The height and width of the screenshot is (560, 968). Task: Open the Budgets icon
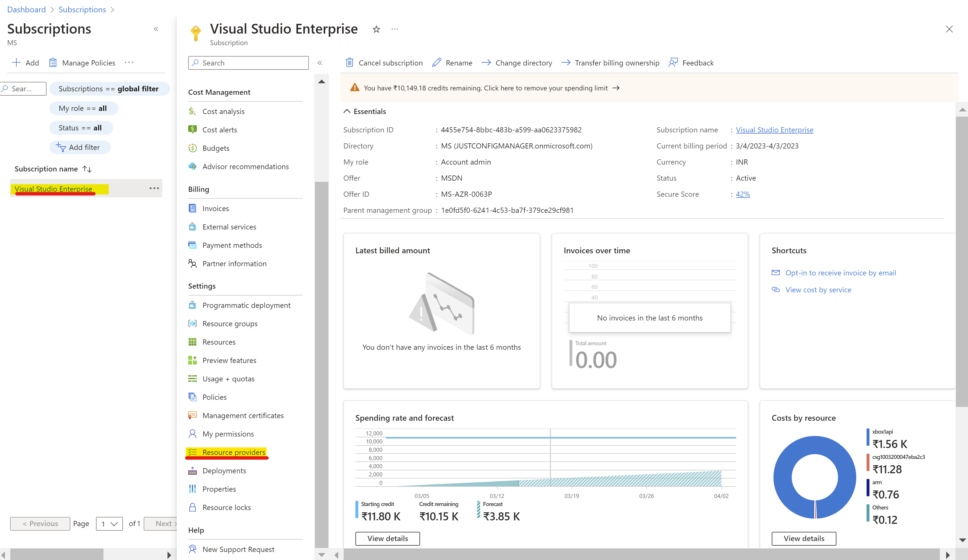[x=193, y=148]
